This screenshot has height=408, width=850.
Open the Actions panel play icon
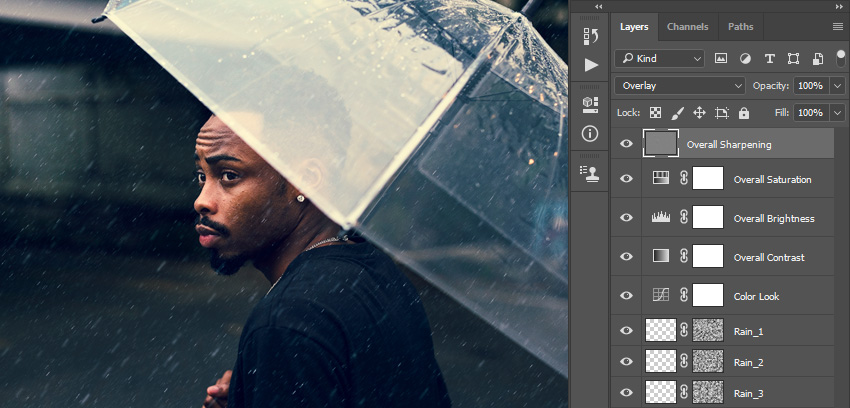(x=591, y=65)
